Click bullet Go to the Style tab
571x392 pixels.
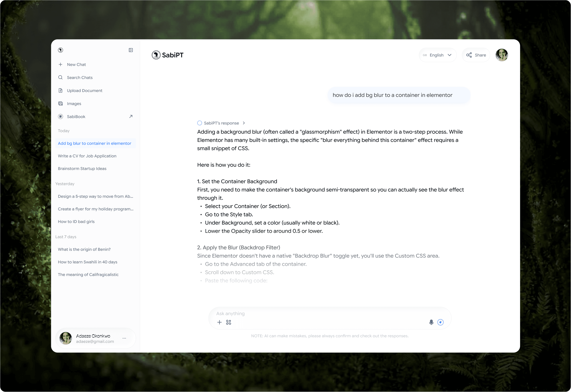tap(229, 214)
